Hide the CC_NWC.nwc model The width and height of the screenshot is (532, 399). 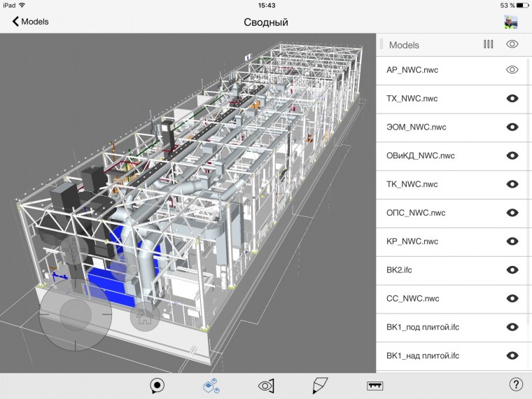[x=512, y=299]
